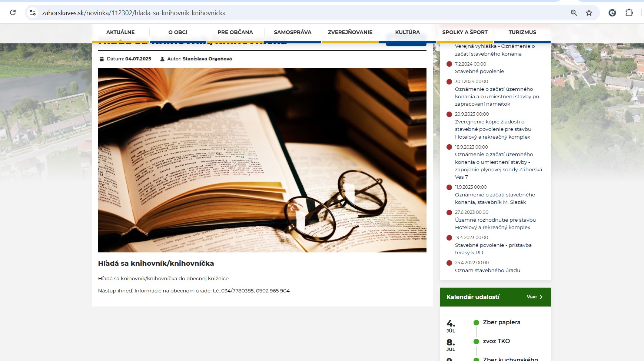Open Zverejnenie kópie žiadosti o stavebné povolenie
644x361 pixels.
click(493, 129)
